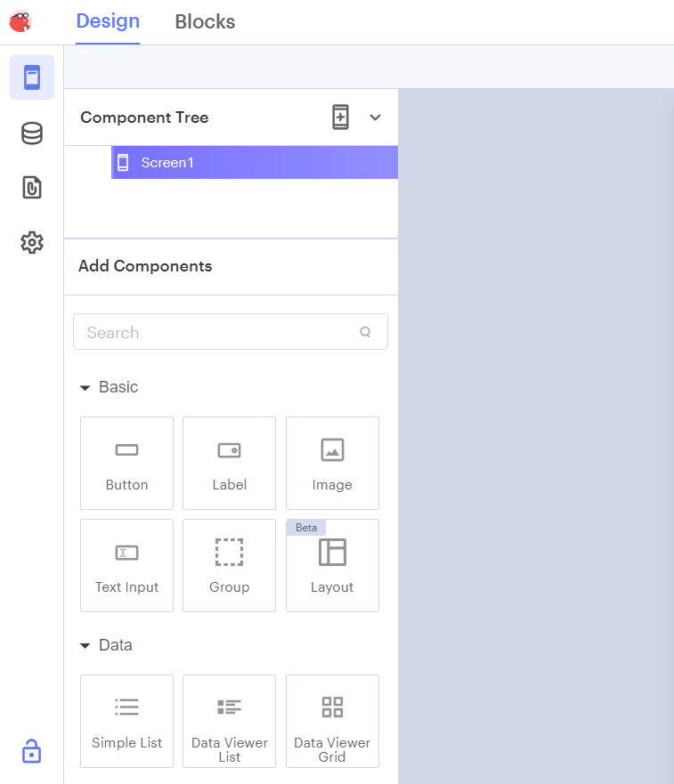Open the Assets paperclip sidebar icon
Viewport: 674px width, 784px height.
pos(32,188)
